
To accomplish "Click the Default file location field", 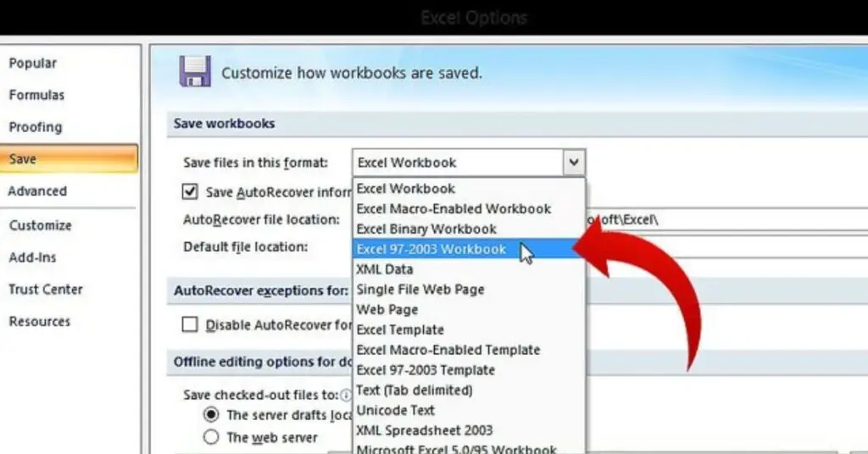I will pos(726,247).
